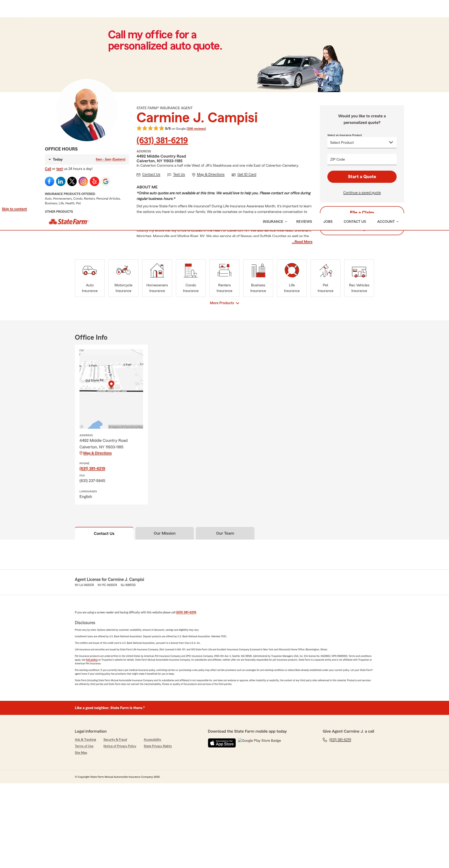449x868 pixels.
Task: Click the Call link under office hours
Action: (48, 169)
